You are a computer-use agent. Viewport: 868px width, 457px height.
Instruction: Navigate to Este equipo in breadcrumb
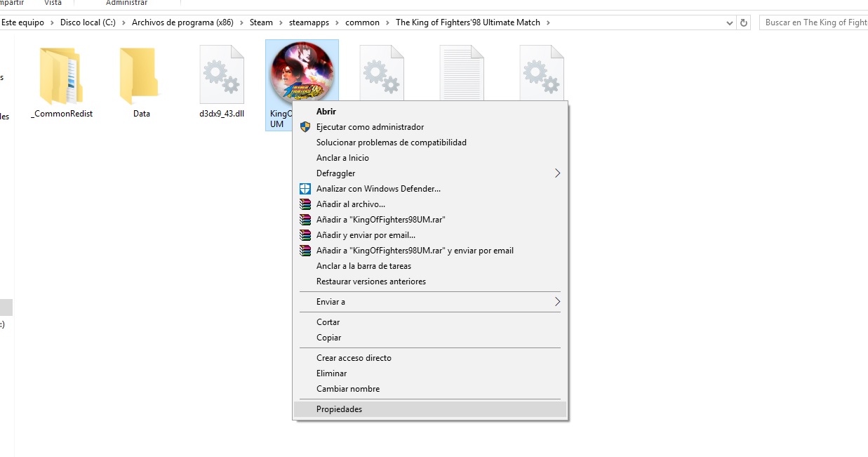coord(22,22)
